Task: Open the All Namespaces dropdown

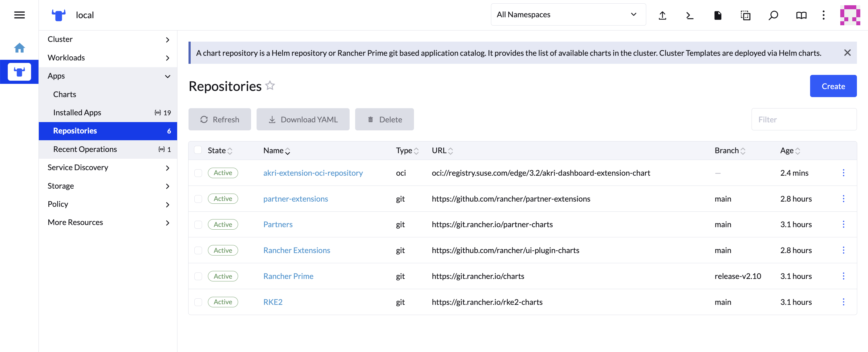Action: (568, 14)
